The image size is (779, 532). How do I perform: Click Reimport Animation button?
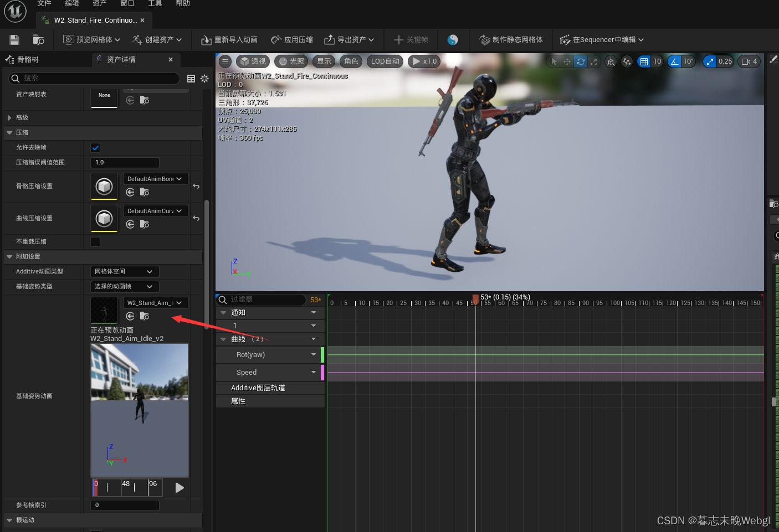[x=229, y=40]
